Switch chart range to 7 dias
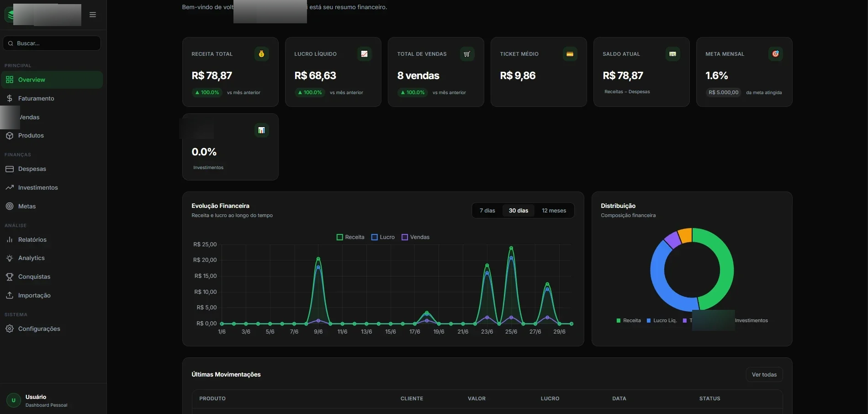The height and width of the screenshot is (414, 868). [x=487, y=211]
